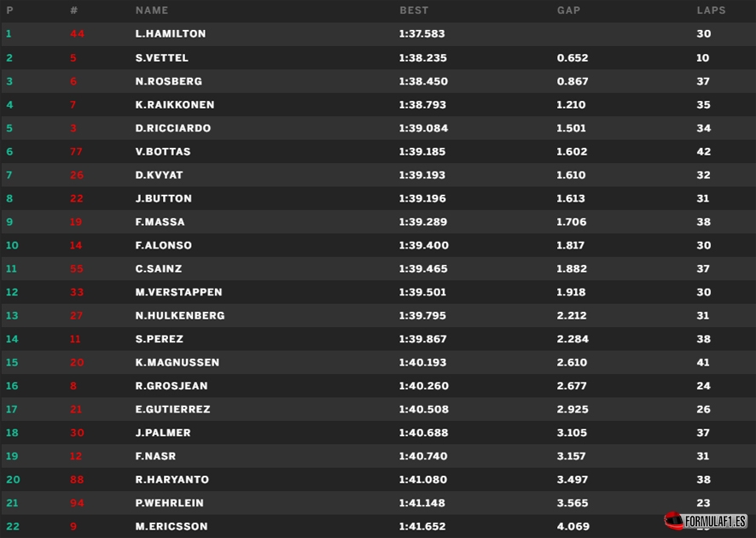
Task: Click car number 44 in first row
Action: click(77, 34)
